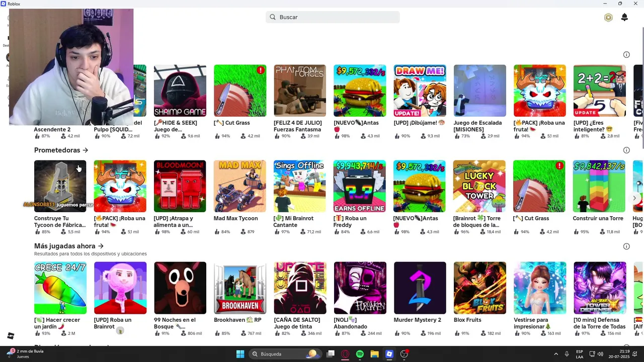
Task: Click the 'Brookhaven 🏡 RP' title text
Action: tap(237, 320)
